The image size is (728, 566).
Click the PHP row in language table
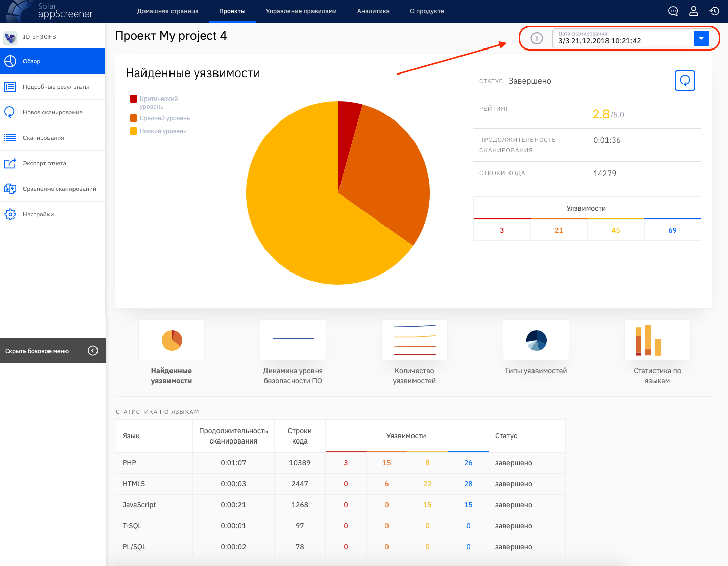[x=341, y=463]
